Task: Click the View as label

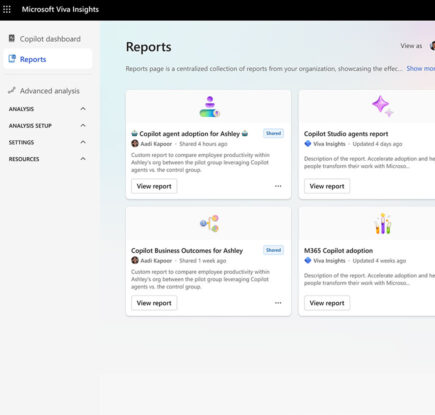Action: pos(411,46)
